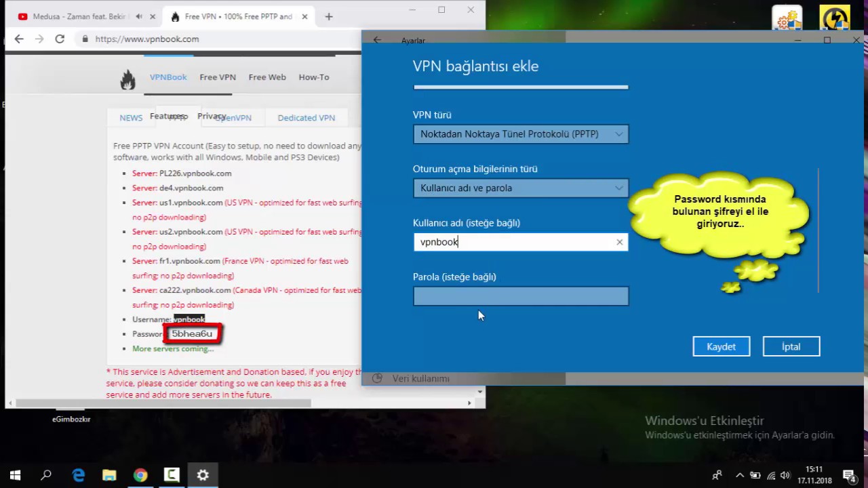Viewport: 868px width, 488px height.
Task: Click the Features link
Action: pos(167,116)
